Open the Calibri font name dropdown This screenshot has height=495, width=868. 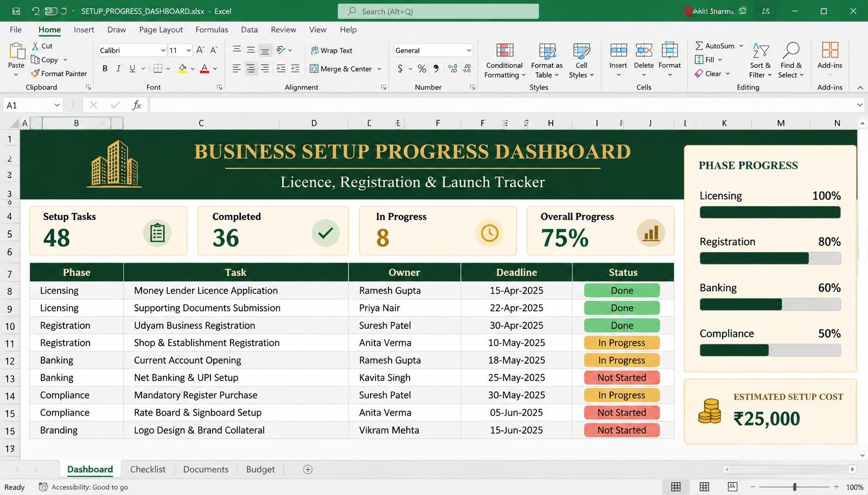tap(163, 50)
